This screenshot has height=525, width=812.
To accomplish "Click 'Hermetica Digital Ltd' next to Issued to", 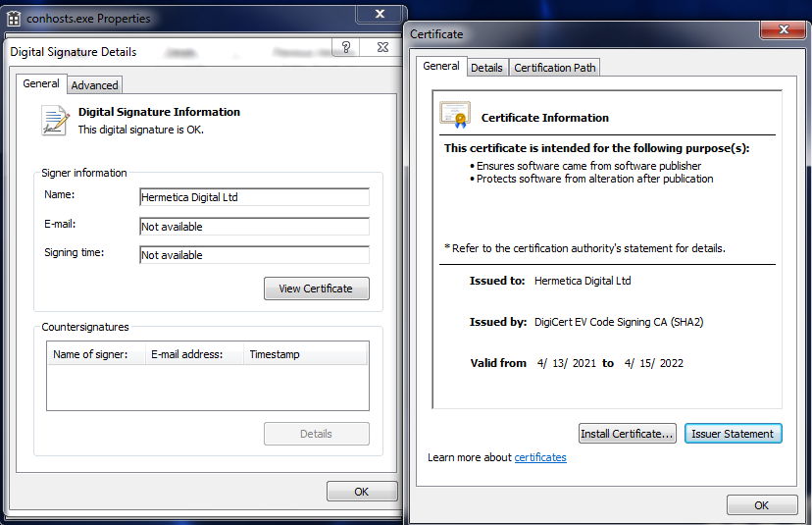I will (583, 281).
